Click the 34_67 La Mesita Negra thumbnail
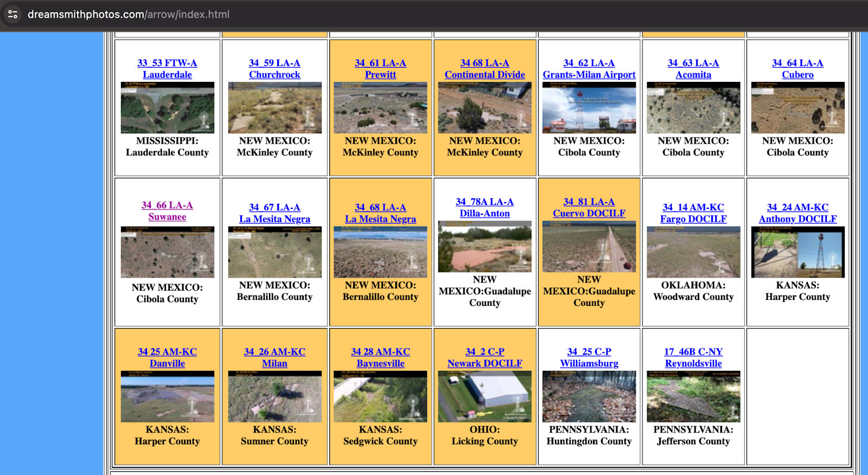 pyautogui.click(x=275, y=252)
